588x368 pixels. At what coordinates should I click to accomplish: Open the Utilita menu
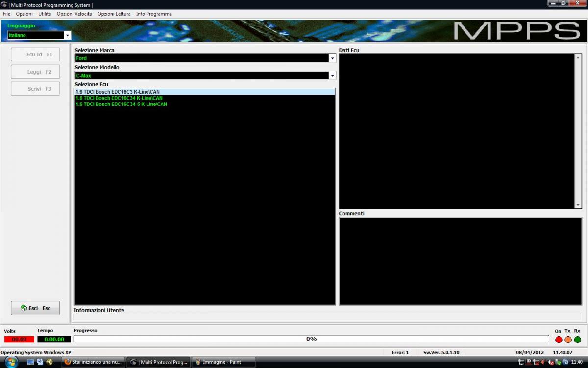click(45, 14)
